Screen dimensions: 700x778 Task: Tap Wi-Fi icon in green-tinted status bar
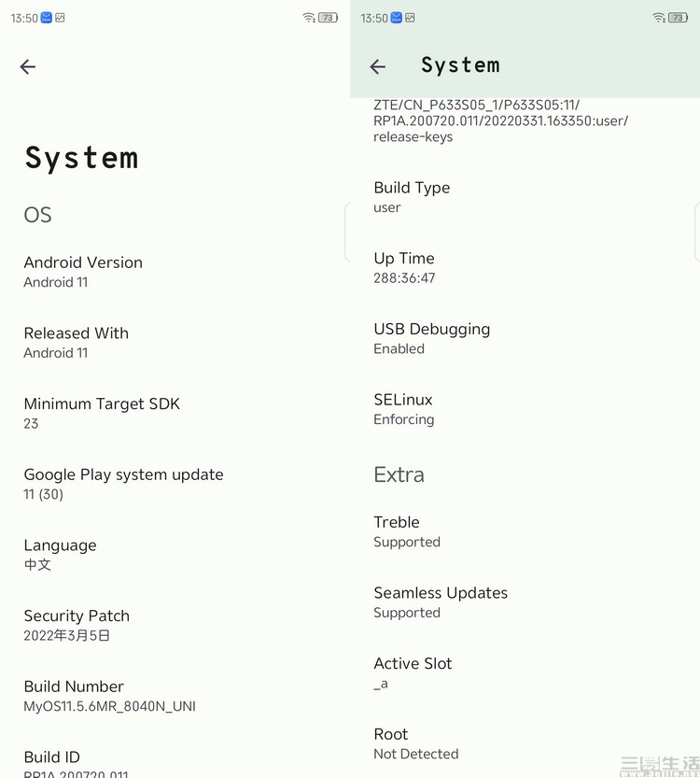[659, 18]
